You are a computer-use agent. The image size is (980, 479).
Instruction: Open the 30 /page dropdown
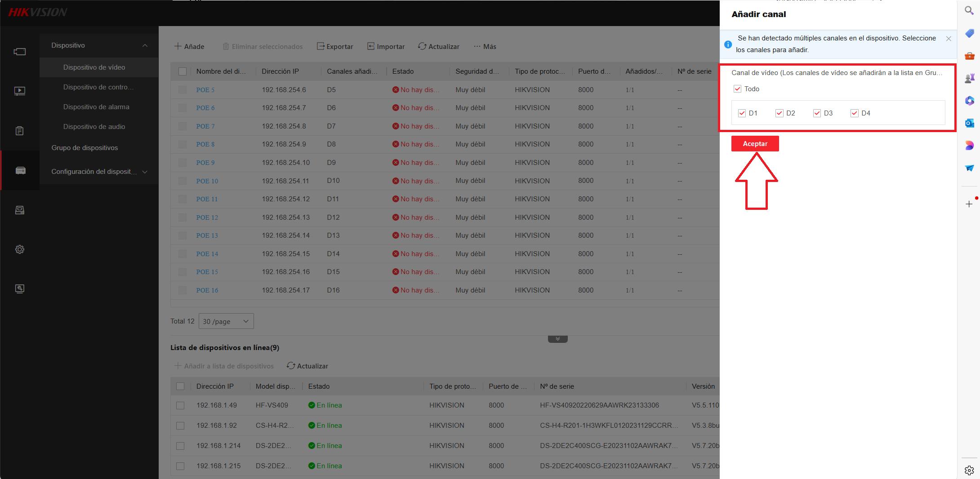226,321
